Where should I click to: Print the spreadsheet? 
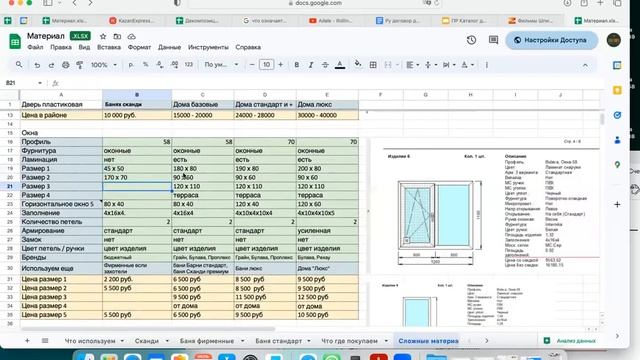click(65, 65)
